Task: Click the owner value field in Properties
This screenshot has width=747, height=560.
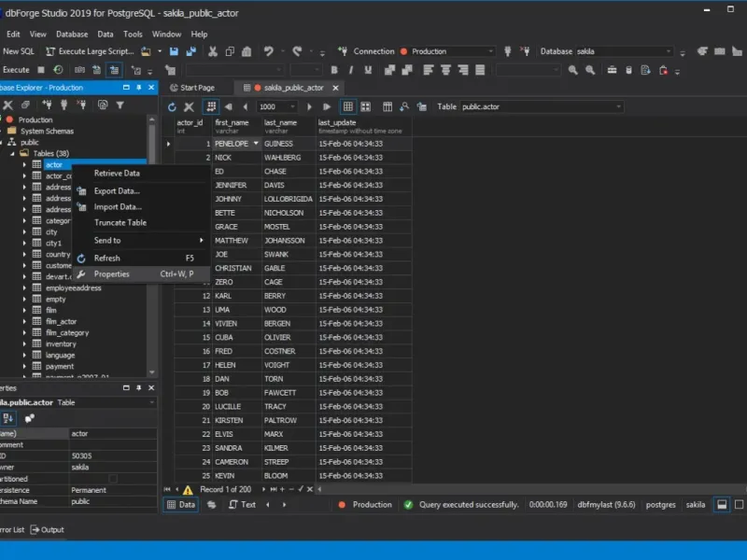Action: [113, 468]
